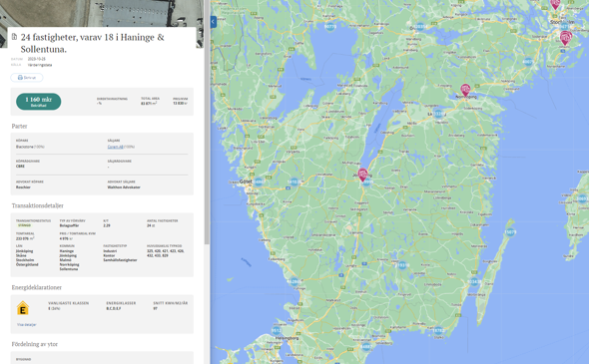Open the Visa detaljer link under Energideklarationer

[26, 324]
